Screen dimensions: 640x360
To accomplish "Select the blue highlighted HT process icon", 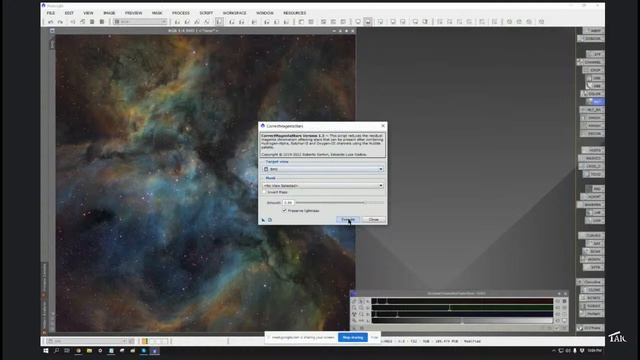I will click(596, 102).
